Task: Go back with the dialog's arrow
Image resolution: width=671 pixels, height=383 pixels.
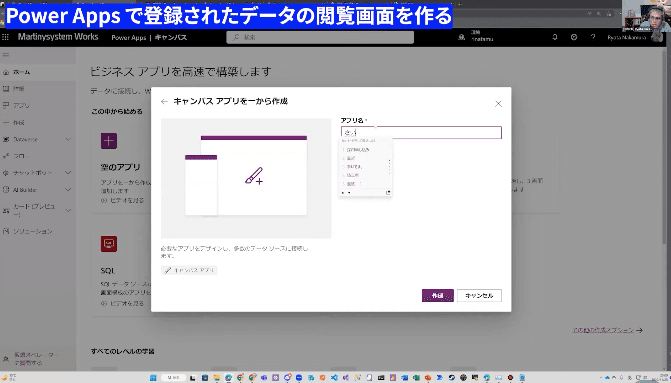Action: tap(164, 101)
